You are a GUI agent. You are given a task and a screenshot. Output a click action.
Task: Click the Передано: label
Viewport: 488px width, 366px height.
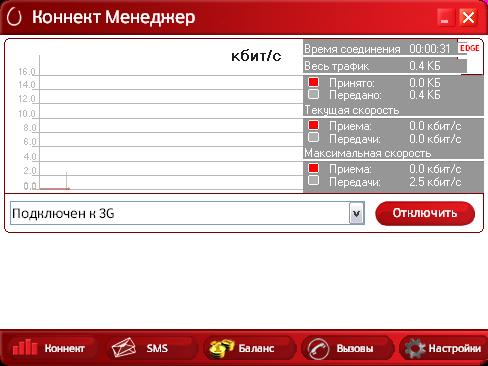pos(355,95)
